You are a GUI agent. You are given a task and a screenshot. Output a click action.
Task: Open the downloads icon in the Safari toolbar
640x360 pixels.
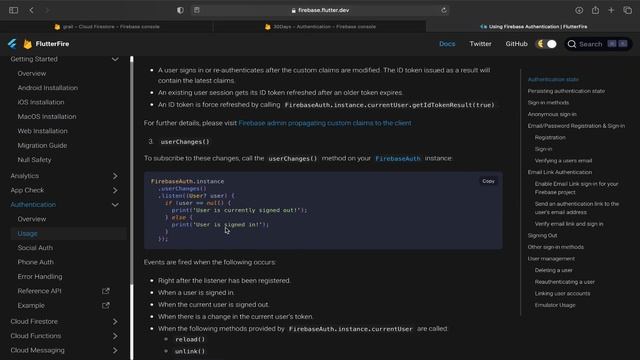579,10
